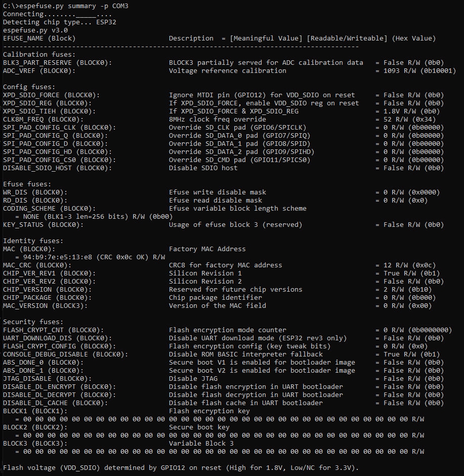
Task: Click the factory MAC address value
Action: pos(57,257)
